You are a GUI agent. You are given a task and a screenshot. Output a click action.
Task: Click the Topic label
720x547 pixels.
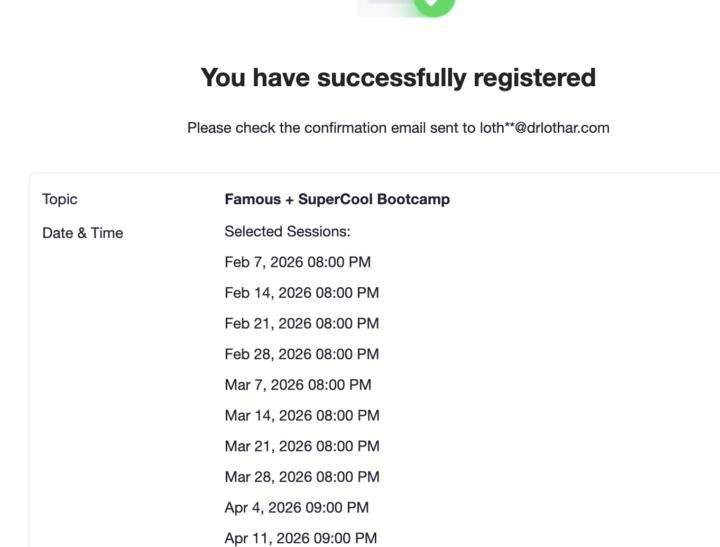click(x=60, y=199)
